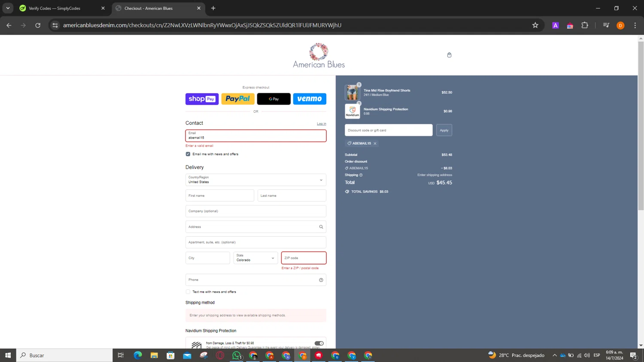The image size is (644, 362).
Task: Focus the Company (optional) field
Action: [256, 211]
